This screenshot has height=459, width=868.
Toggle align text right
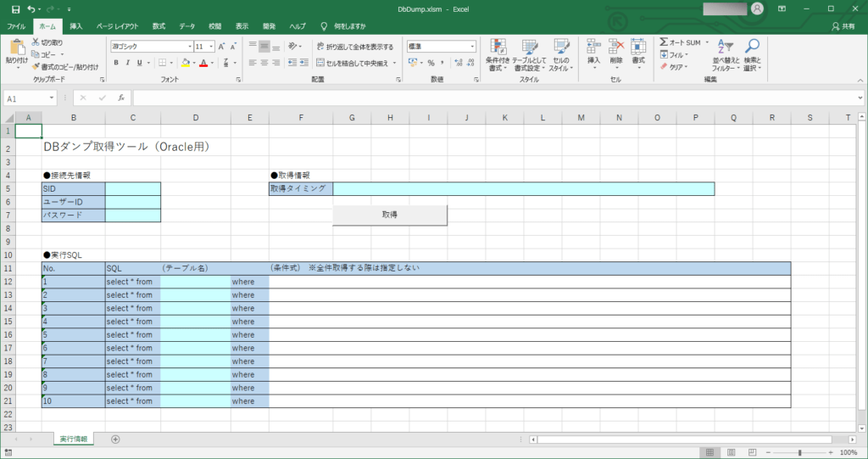pyautogui.click(x=275, y=63)
